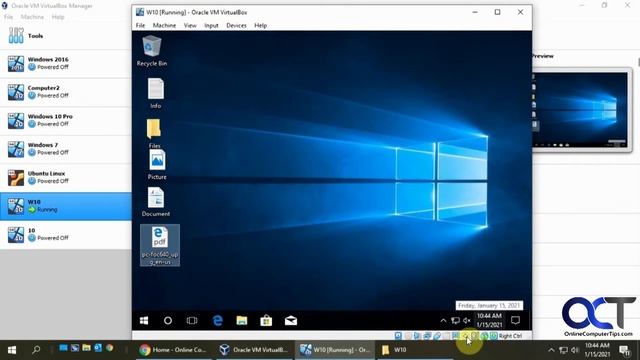The image size is (640, 360).
Task: Click the host taskbar search magnifier
Action: pyautogui.click(x=36, y=350)
